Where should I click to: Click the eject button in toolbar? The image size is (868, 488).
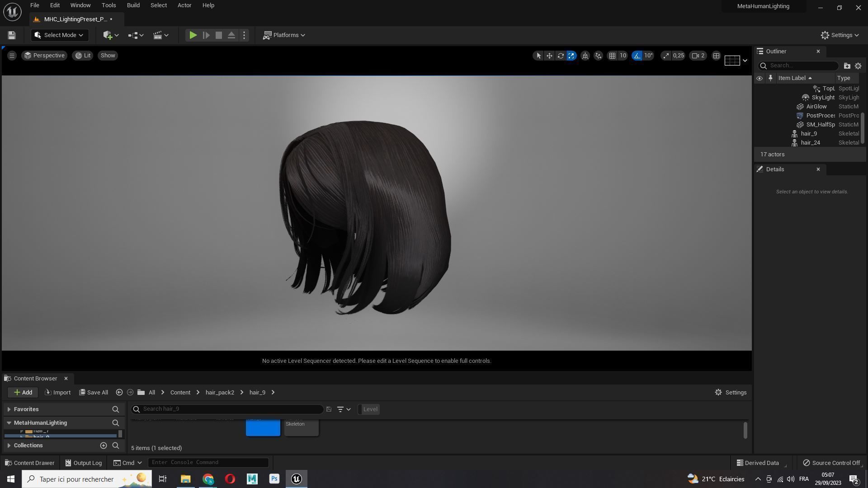point(231,35)
